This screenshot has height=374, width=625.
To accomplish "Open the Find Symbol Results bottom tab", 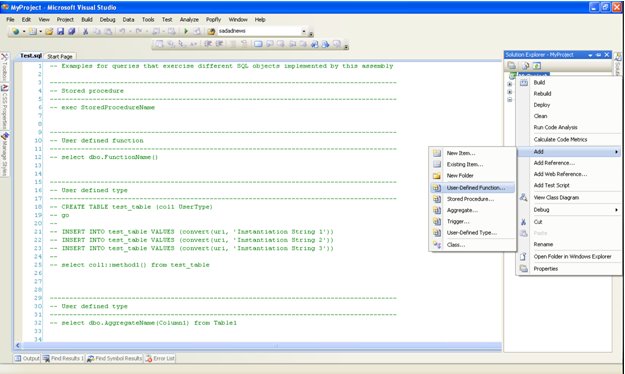I will 114,358.
